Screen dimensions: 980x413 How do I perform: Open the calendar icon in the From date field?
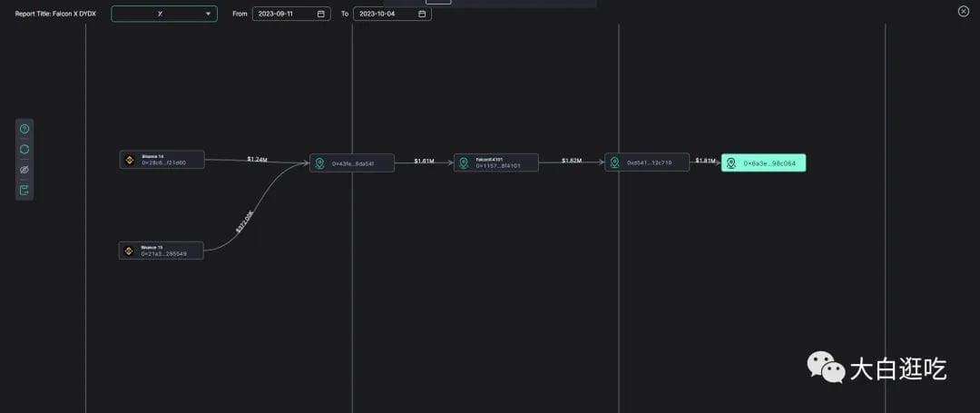pyautogui.click(x=320, y=14)
